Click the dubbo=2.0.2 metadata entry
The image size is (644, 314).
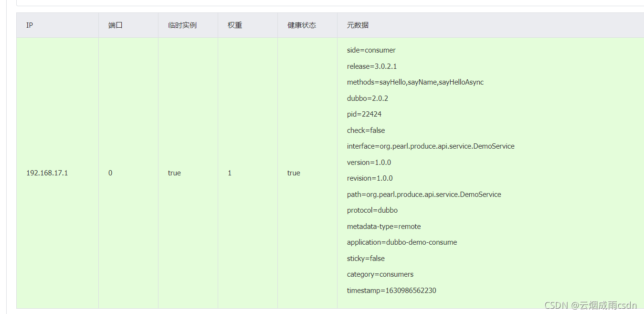368,98
